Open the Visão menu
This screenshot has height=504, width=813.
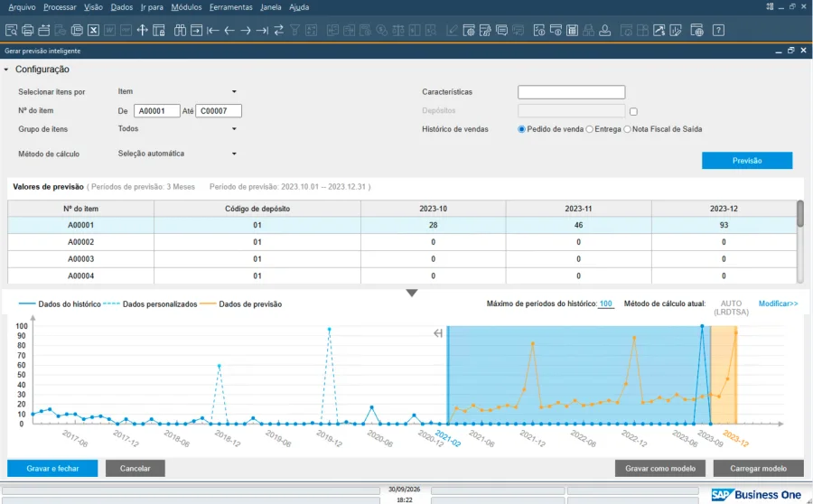click(x=93, y=7)
